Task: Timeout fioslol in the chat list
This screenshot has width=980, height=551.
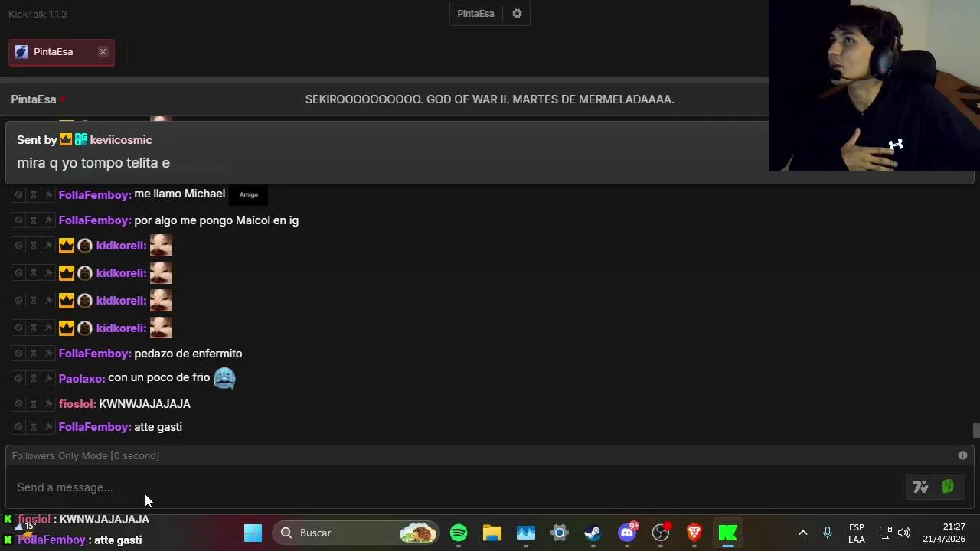Action: point(33,404)
